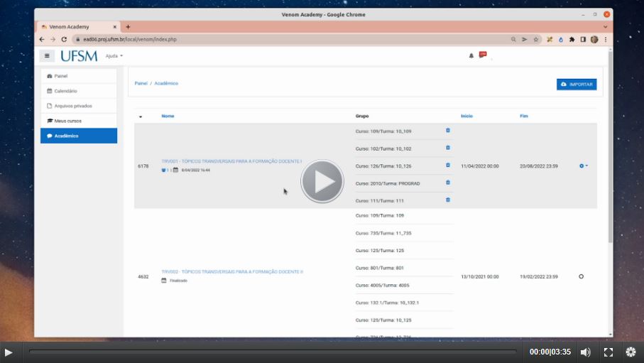
Task: Open the notifications bell icon
Action: click(x=471, y=55)
